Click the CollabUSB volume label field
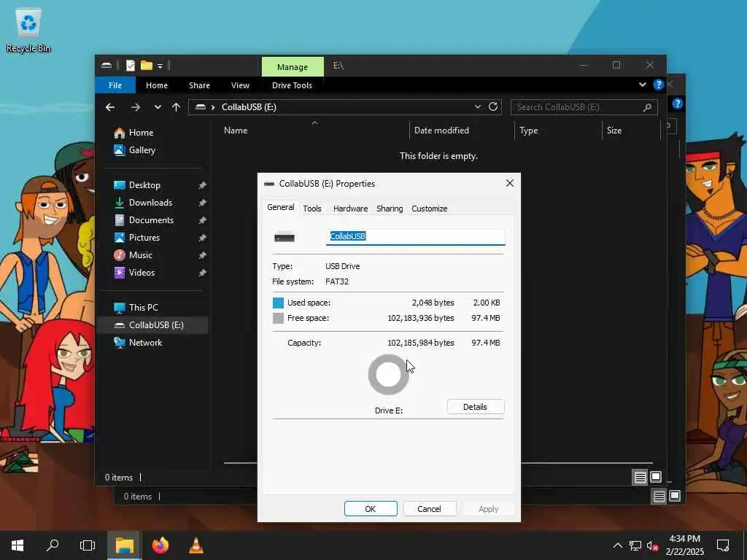This screenshot has width=747, height=560. (415, 237)
